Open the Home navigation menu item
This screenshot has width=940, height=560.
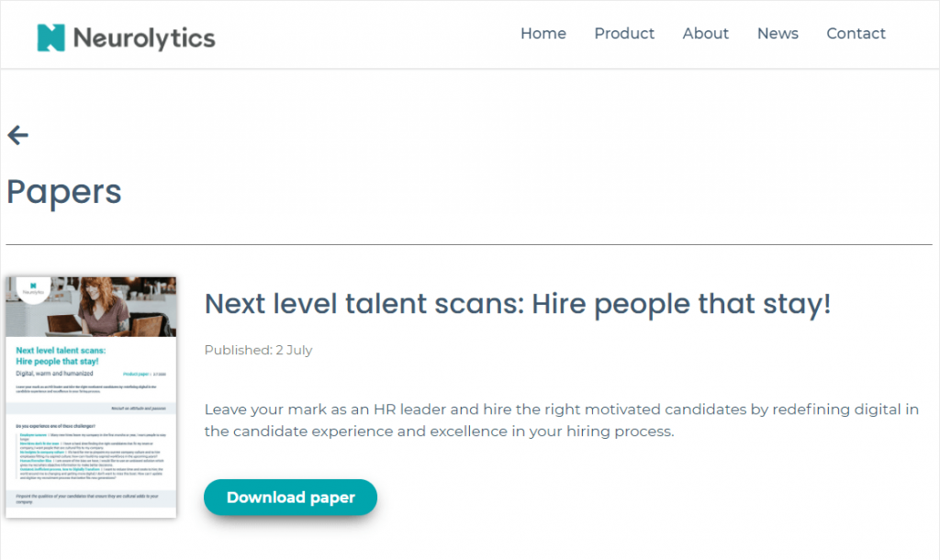pos(543,34)
